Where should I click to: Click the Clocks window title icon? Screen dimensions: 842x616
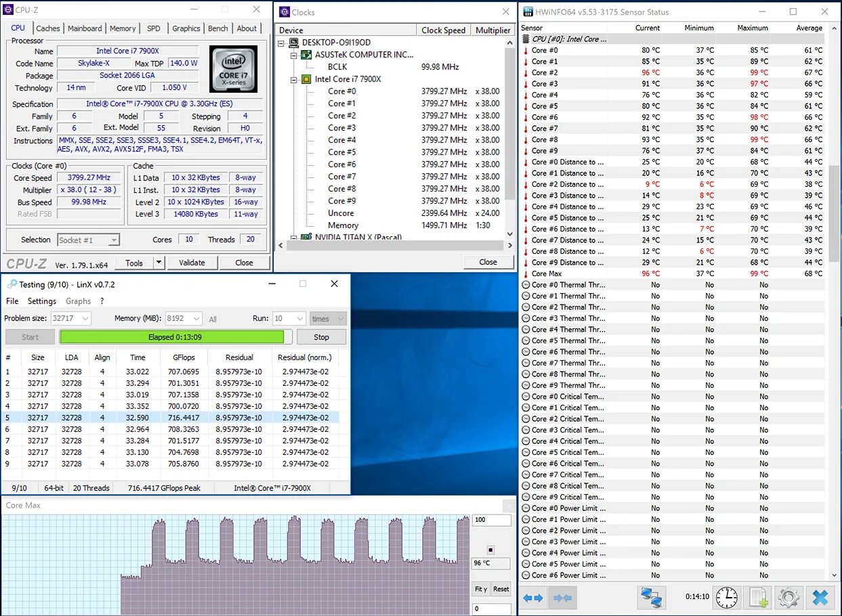coord(285,12)
